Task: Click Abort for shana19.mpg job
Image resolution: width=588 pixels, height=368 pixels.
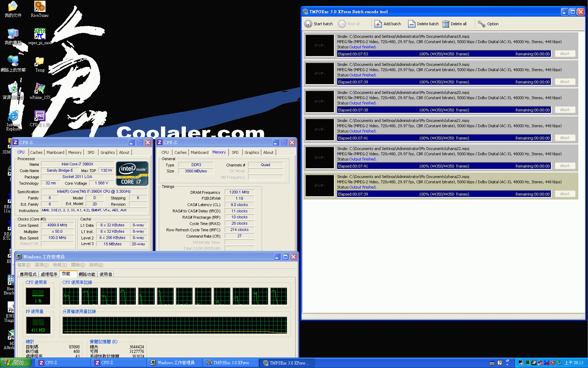Action: click(x=565, y=82)
